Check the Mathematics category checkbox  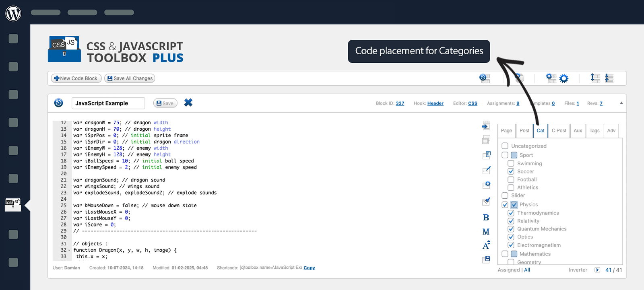tap(505, 254)
